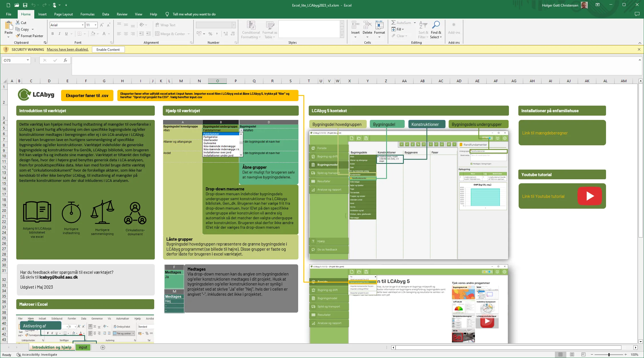Open the Format cells menu in Cells group
Viewport: 644px width, 358px height.
(380, 29)
